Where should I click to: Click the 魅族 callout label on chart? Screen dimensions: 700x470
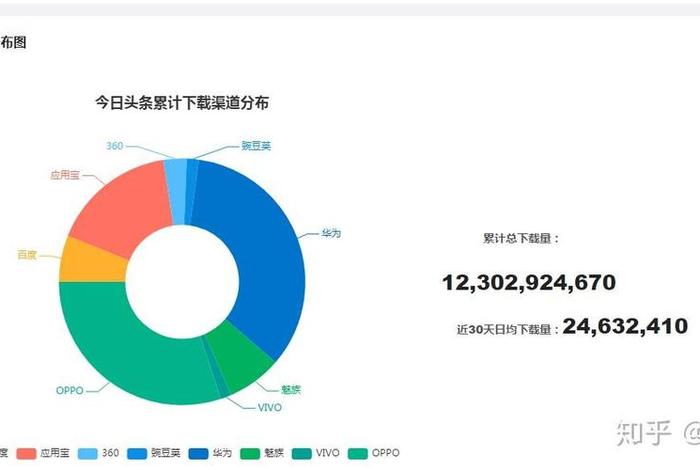pos(291,390)
